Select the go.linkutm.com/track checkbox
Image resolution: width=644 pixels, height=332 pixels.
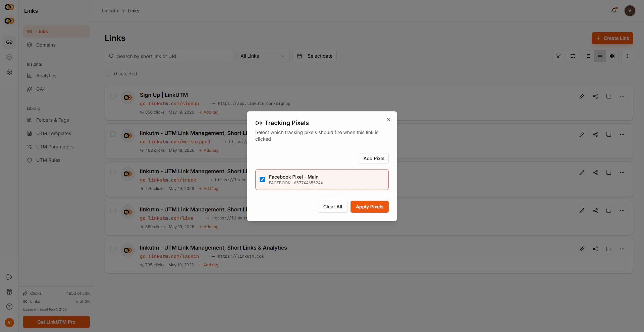coord(113,172)
